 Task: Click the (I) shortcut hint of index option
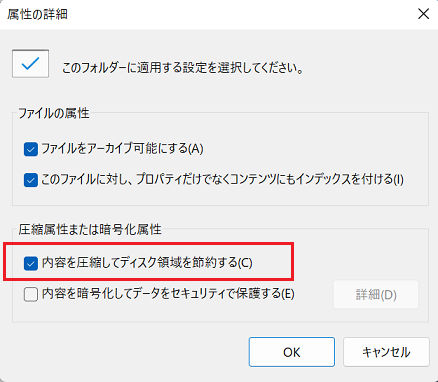[398, 180]
